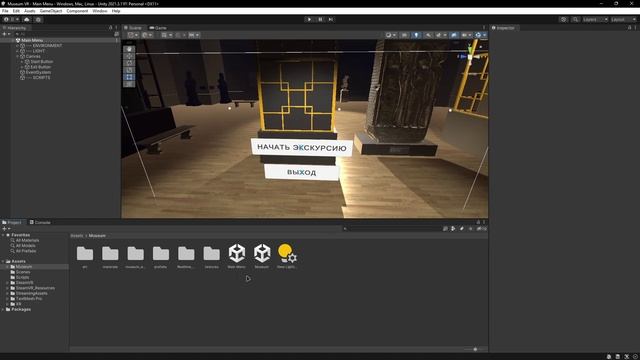Select the Rect tool in scene overlay
The height and width of the screenshot is (360, 640).
pos(129,77)
